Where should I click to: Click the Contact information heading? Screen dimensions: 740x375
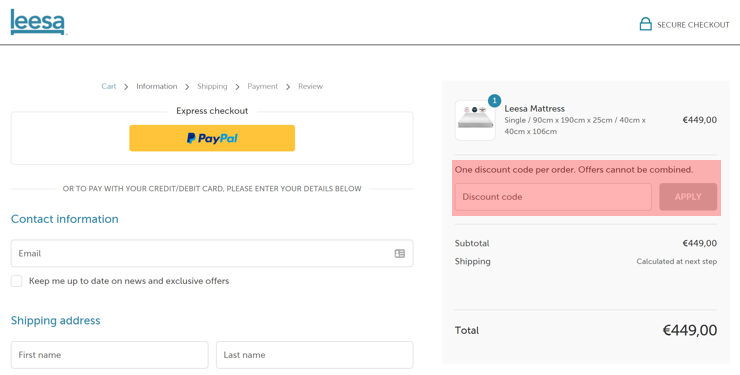click(x=65, y=219)
